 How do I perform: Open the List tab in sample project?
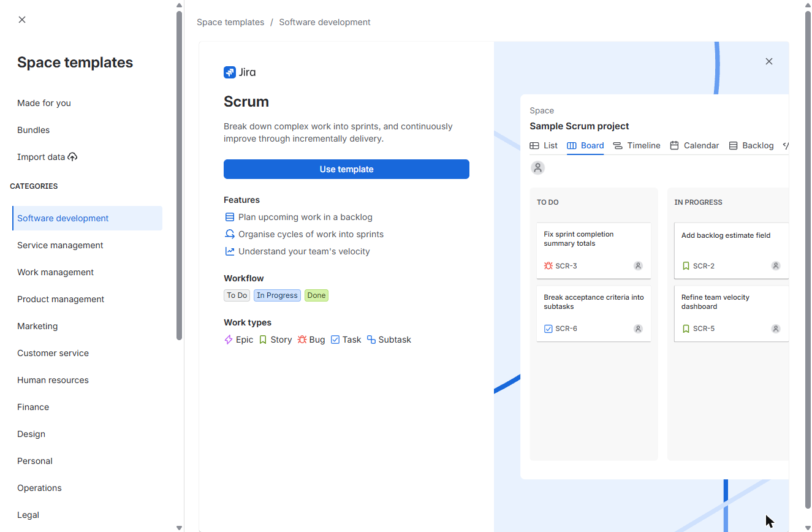tap(544, 146)
